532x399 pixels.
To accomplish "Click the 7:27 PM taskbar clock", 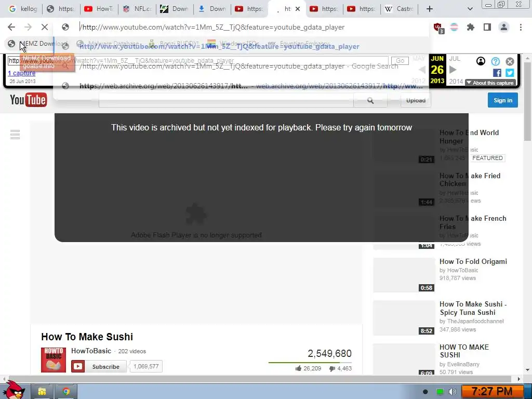I will coord(493,392).
